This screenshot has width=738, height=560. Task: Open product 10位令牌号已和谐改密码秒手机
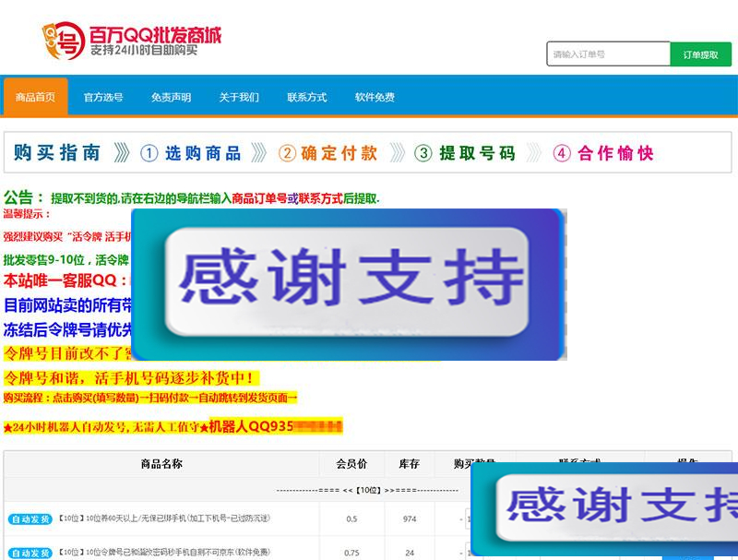165,552
